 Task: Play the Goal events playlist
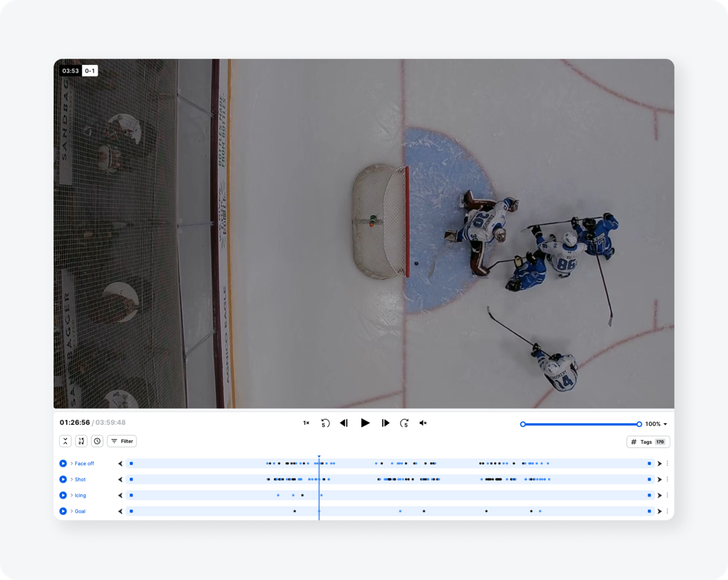tap(63, 511)
